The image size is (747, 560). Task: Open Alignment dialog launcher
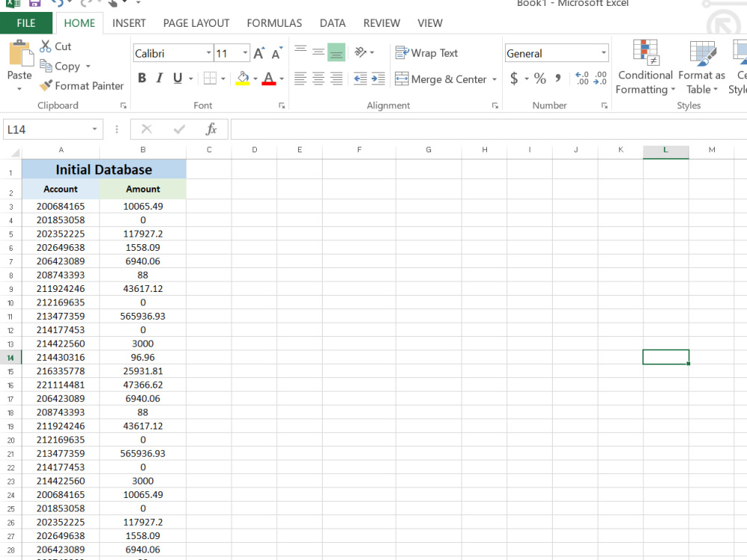[495, 106]
